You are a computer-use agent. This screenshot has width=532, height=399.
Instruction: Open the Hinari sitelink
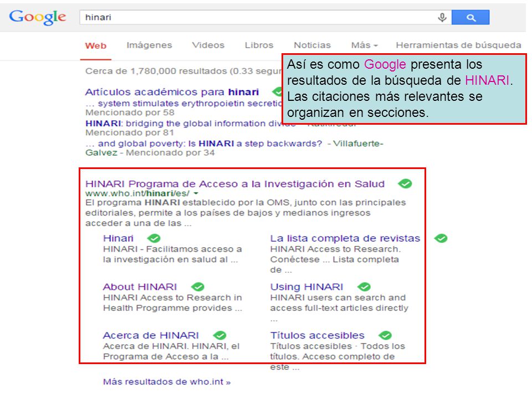click(118, 238)
